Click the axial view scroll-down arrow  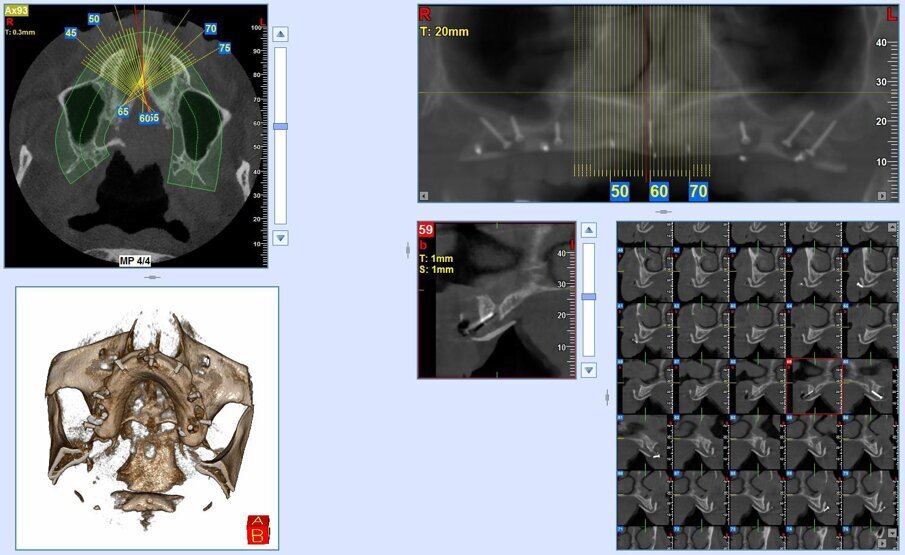[280, 238]
